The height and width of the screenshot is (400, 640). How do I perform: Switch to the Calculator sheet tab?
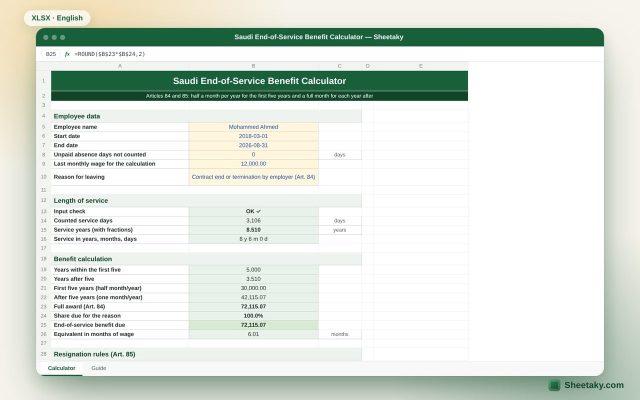pos(62,368)
